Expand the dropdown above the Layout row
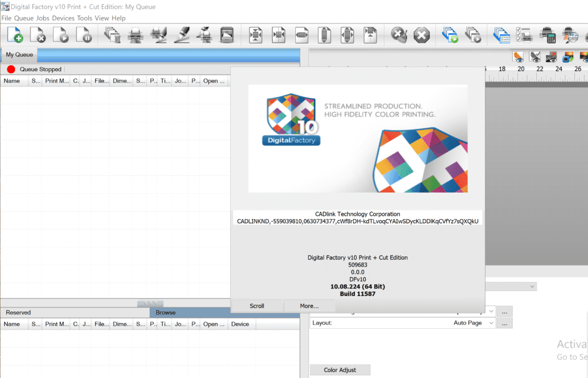This screenshot has height=378, width=588. coord(491,310)
